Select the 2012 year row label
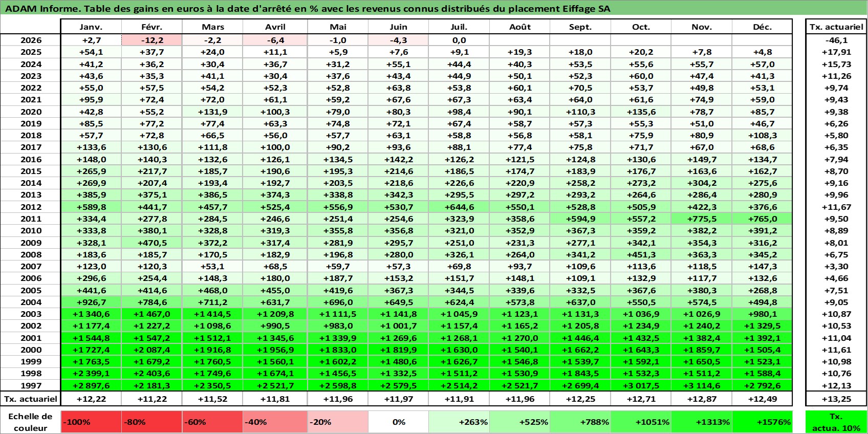Image resolution: width=868 pixels, height=434 pixels. [31, 207]
